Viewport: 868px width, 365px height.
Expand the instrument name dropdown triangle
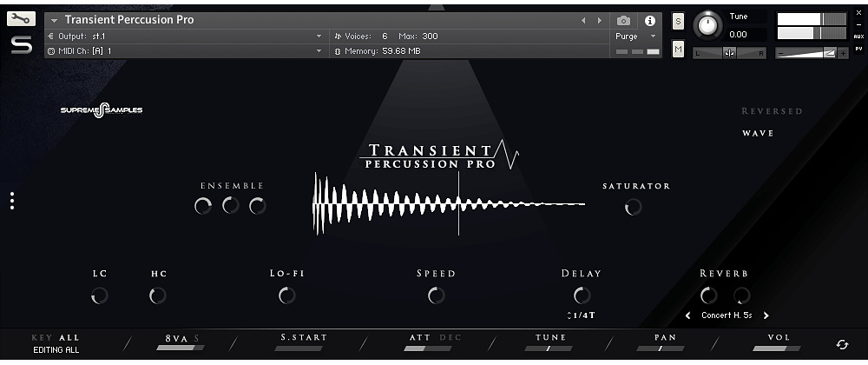click(54, 21)
